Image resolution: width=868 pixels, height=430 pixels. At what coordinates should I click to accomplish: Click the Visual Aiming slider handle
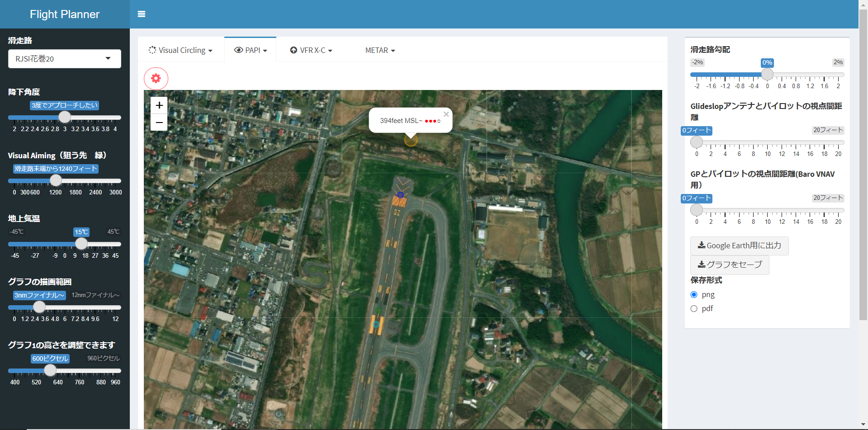point(56,180)
